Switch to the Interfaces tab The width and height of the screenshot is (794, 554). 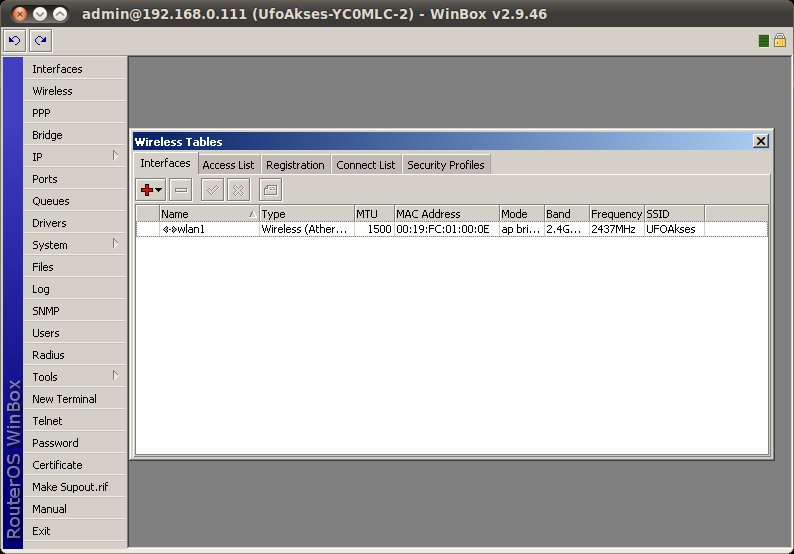166,164
